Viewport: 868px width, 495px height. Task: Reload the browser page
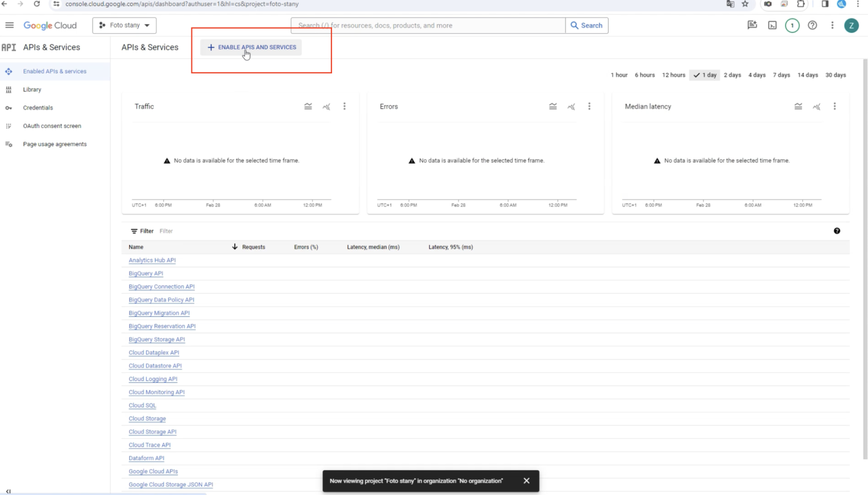tap(37, 4)
